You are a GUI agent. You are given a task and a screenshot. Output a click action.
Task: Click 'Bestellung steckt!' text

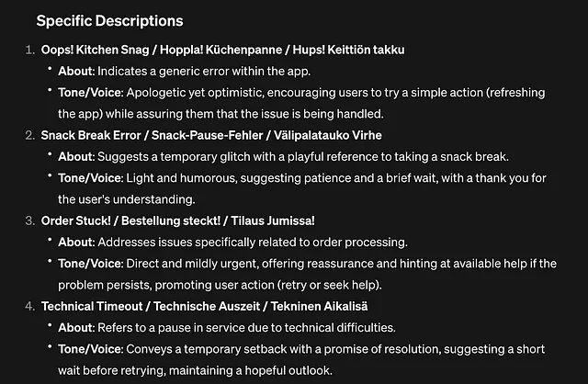click(x=171, y=220)
